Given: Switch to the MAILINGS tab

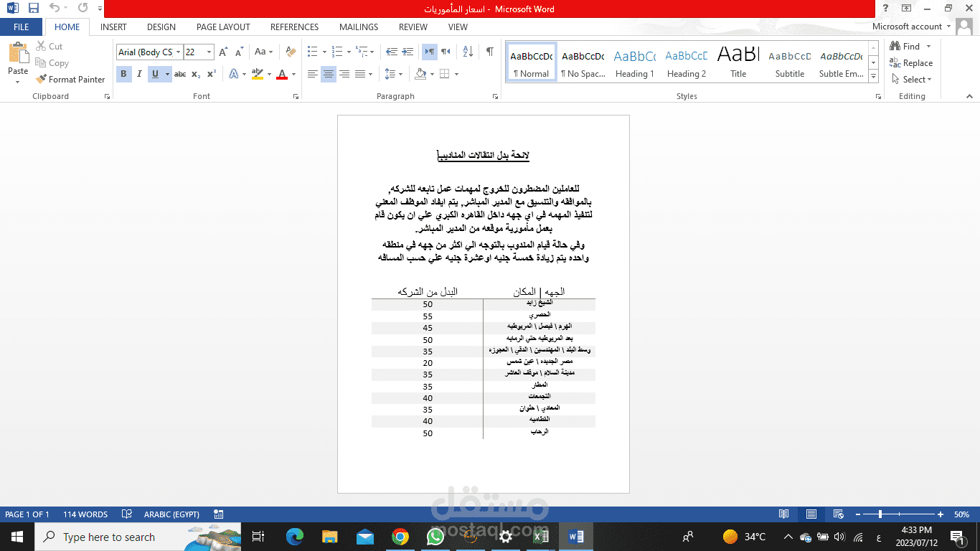Looking at the screenshot, I should point(359,27).
